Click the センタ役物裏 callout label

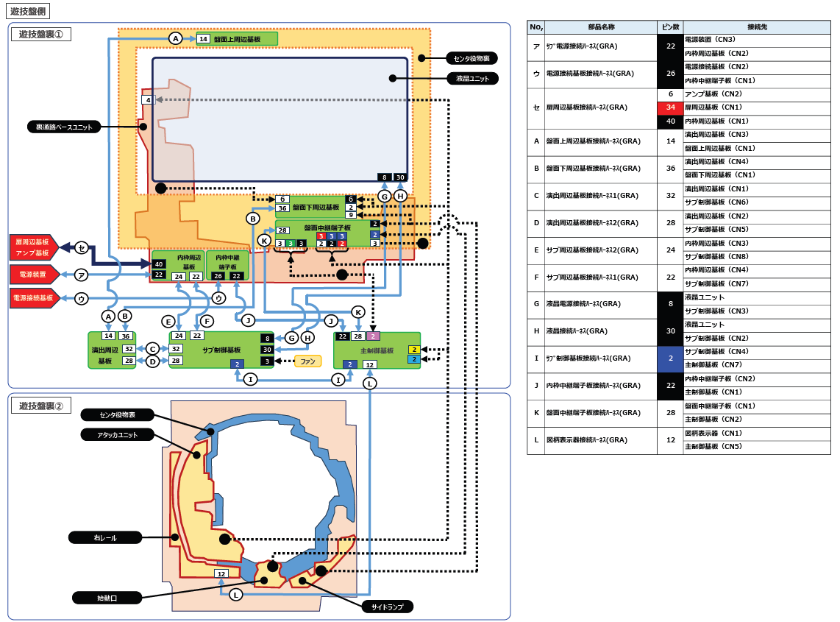pyautogui.click(x=472, y=58)
